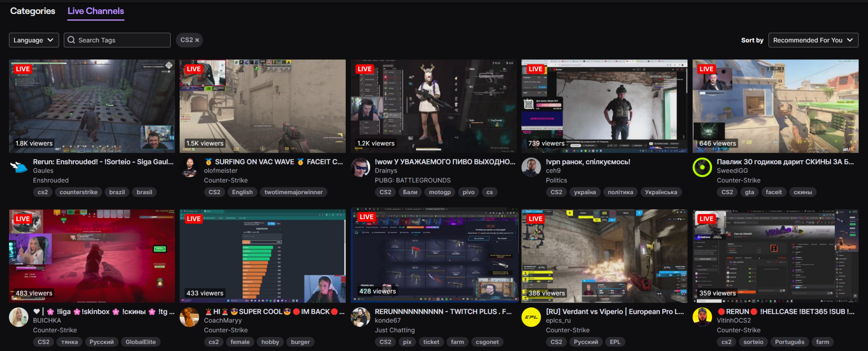
Task: Click the ticket tag under konde67
Action: pos(431,342)
